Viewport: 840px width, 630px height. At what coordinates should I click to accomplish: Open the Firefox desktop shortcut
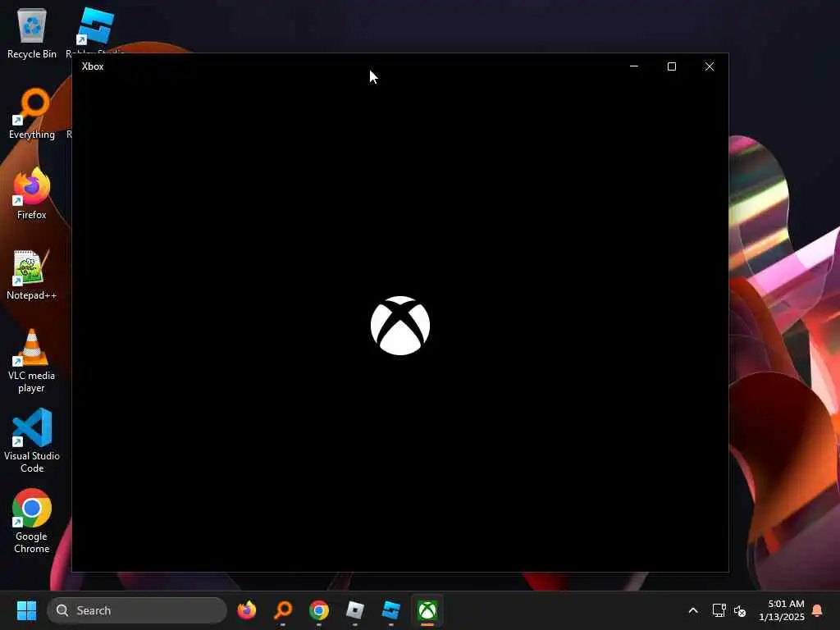pos(32,194)
